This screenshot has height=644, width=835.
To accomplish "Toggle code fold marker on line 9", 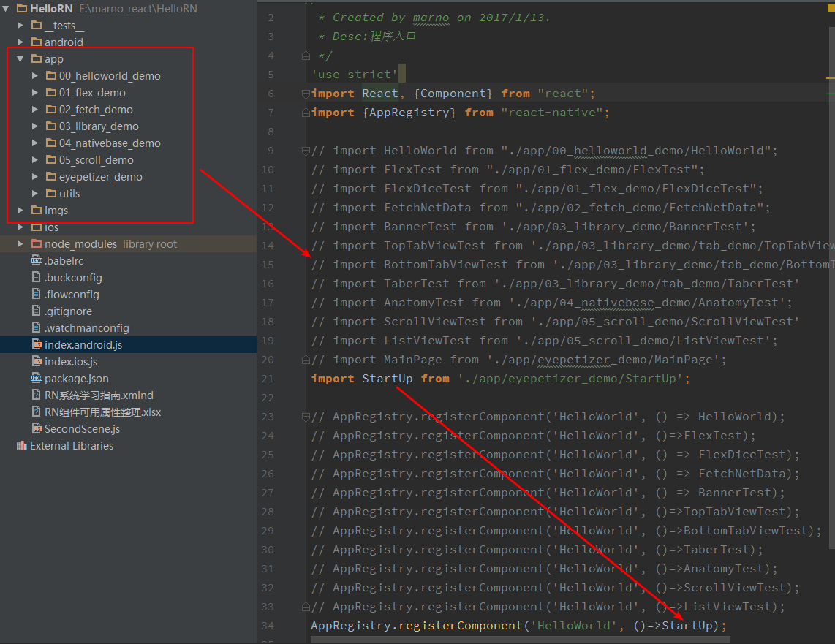I will (306, 151).
